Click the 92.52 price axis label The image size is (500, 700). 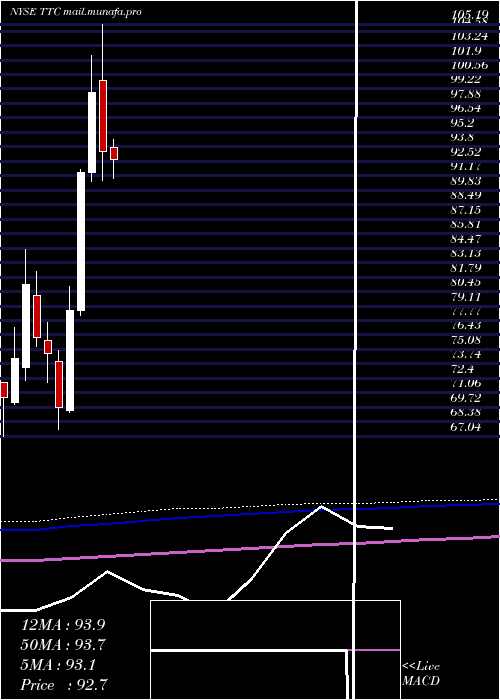point(466,152)
